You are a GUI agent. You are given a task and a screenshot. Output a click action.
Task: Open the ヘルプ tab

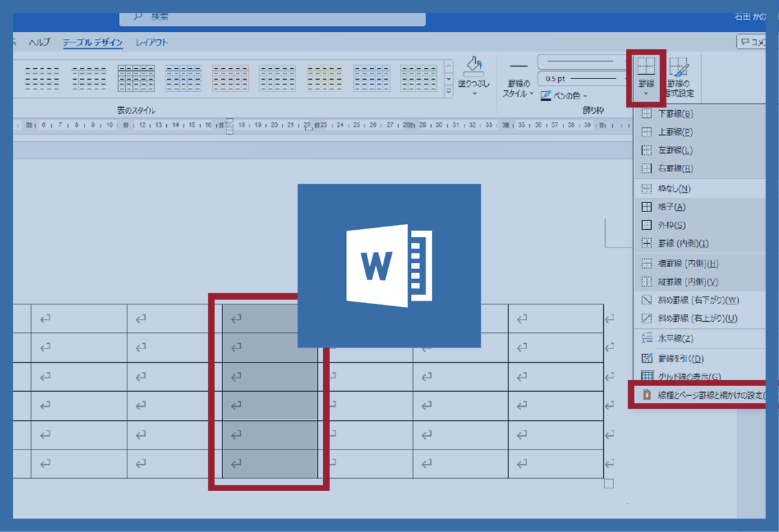[39, 43]
